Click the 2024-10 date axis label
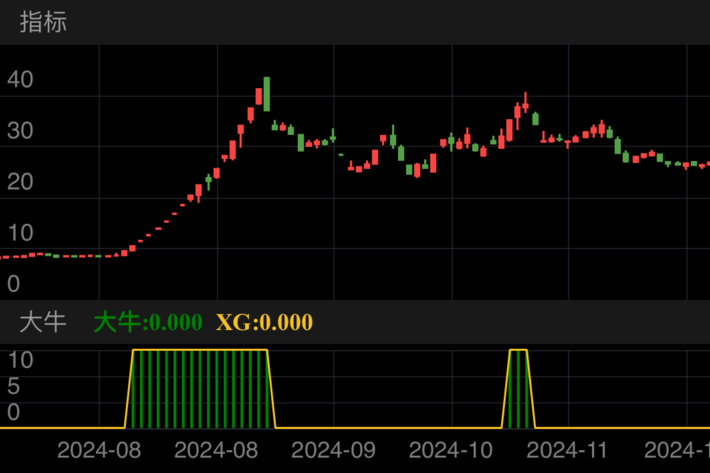The width and height of the screenshot is (710, 473). coord(451,450)
